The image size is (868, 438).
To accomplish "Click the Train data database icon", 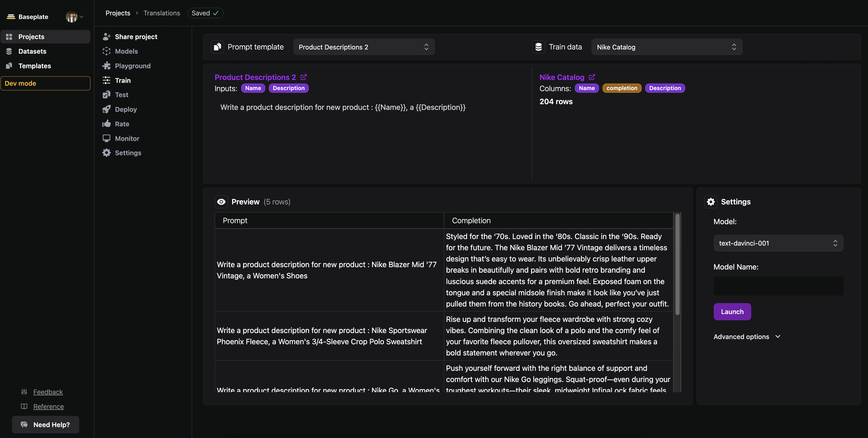I will pos(538,47).
